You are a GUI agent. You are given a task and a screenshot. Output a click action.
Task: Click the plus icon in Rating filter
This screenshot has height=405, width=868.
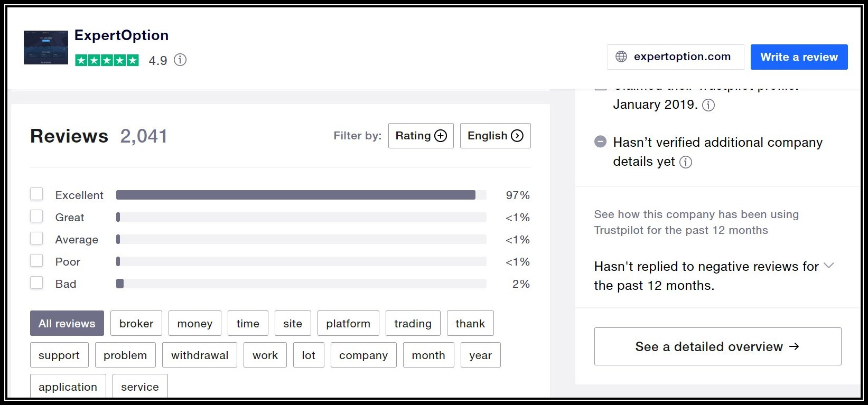[x=441, y=136]
